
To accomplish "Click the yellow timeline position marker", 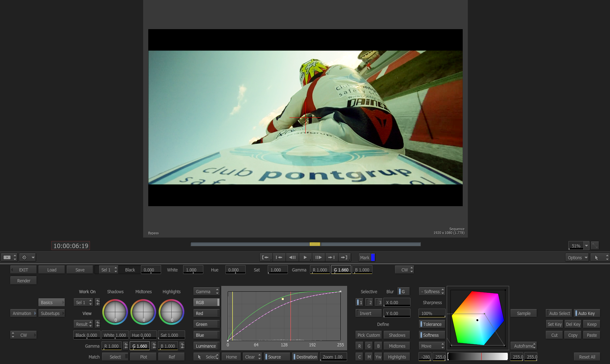I will click(315, 244).
